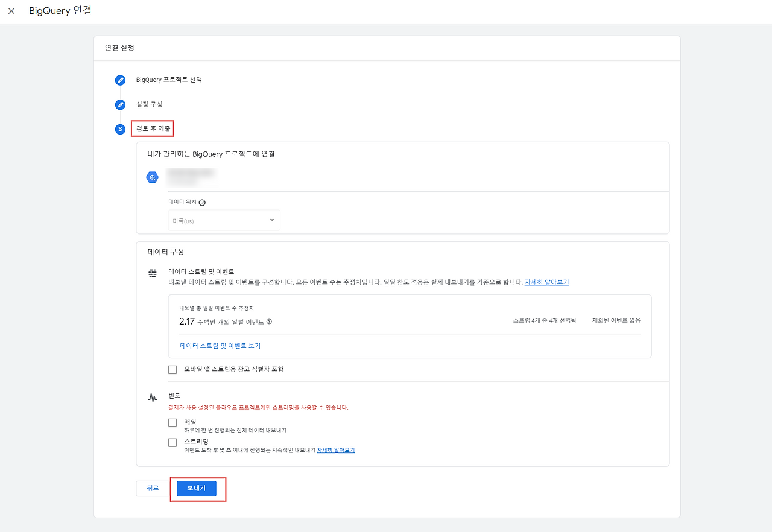Click the pencil edit icon for BigQuery 프로젝트 선택
This screenshot has height=532, width=772.
[x=121, y=80]
